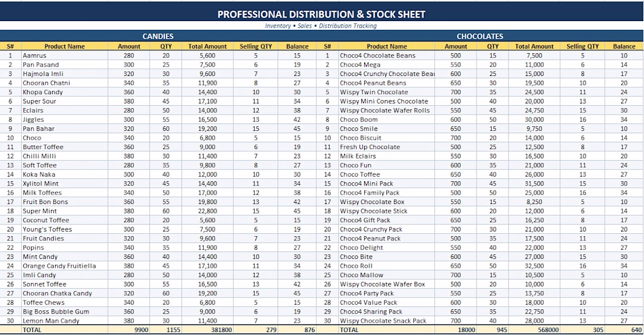The image size is (644, 335).
Task: Click the 'Choco4 Chocolate Beans' cell
Action: click(386, 56)
